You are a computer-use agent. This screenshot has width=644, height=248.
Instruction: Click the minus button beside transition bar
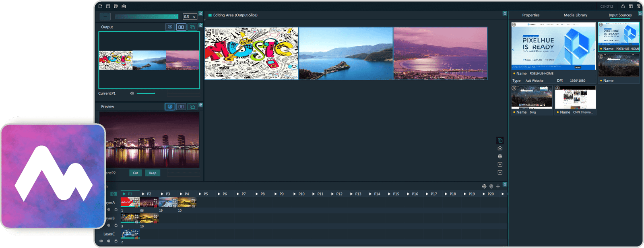(x=105, y=17)
